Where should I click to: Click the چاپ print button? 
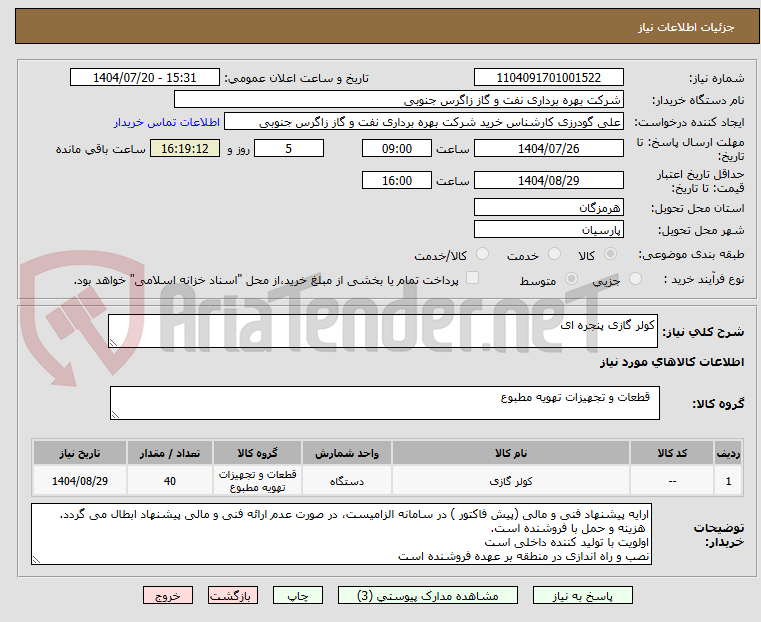coord(298,595)
